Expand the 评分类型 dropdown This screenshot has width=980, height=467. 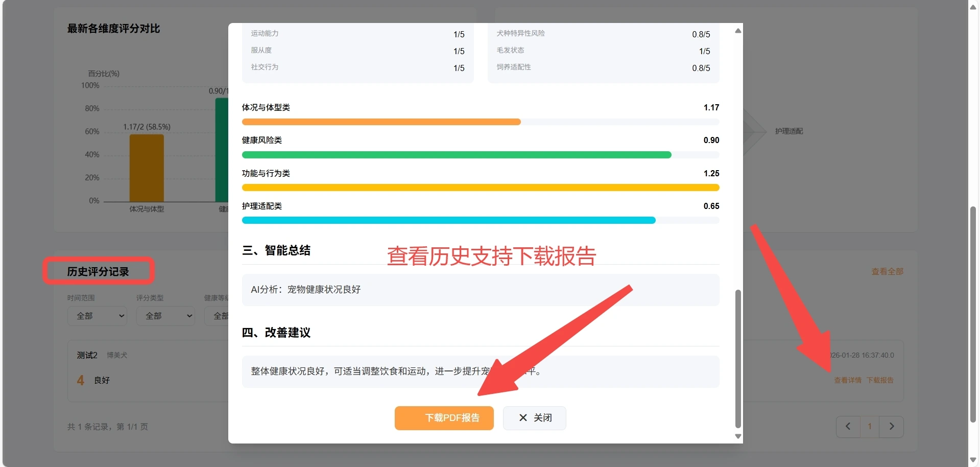point(166,316)
